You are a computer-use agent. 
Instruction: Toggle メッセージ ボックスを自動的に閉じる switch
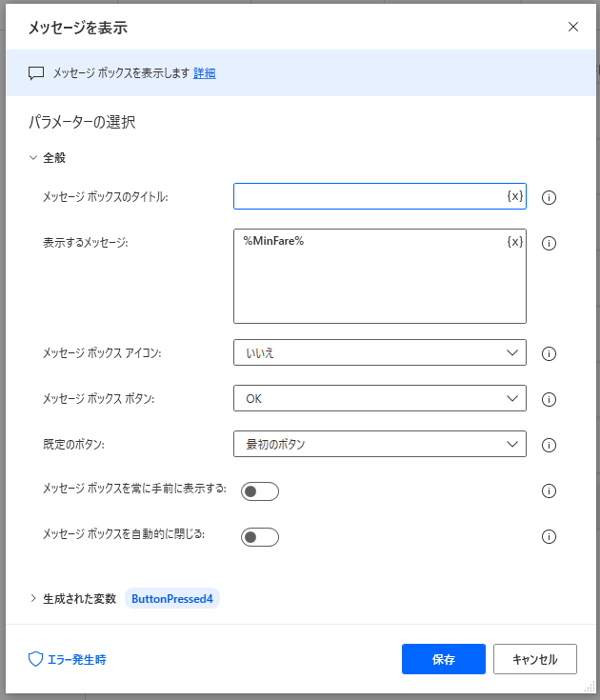click(260, 537)
